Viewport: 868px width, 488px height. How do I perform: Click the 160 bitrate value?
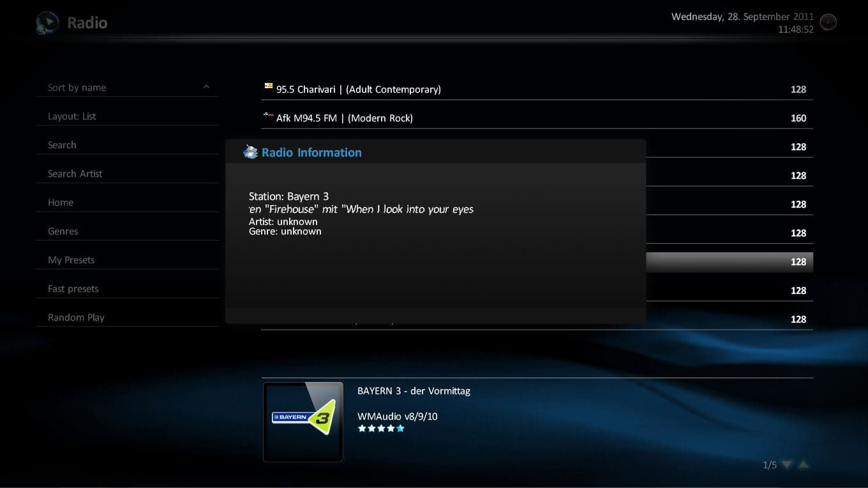click(x=798, y=118)
